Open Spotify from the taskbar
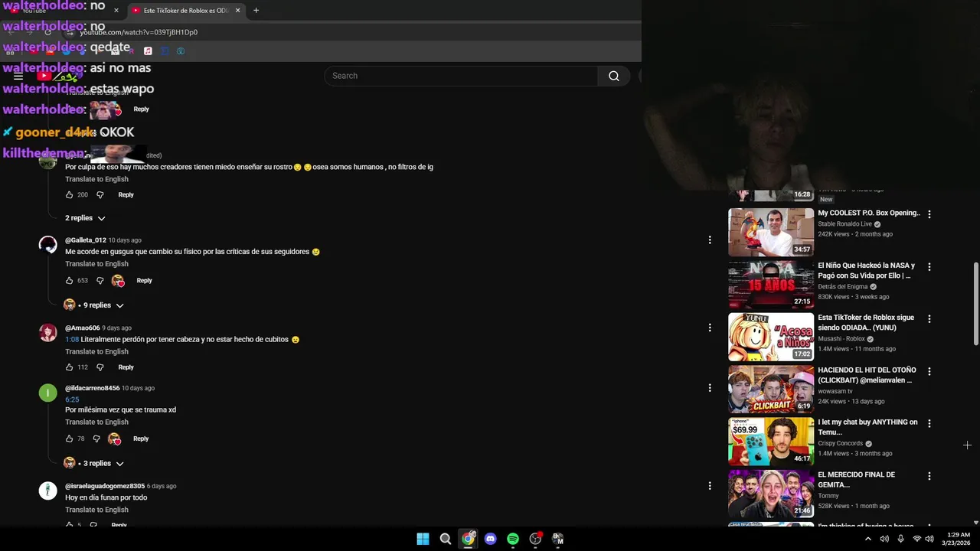This screenshot has width=980, height=551. click(513, 539)
